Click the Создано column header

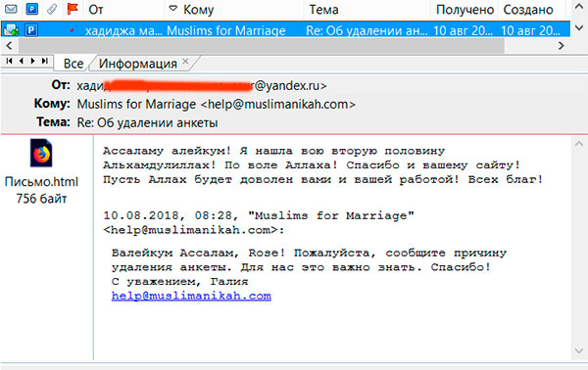528,10
